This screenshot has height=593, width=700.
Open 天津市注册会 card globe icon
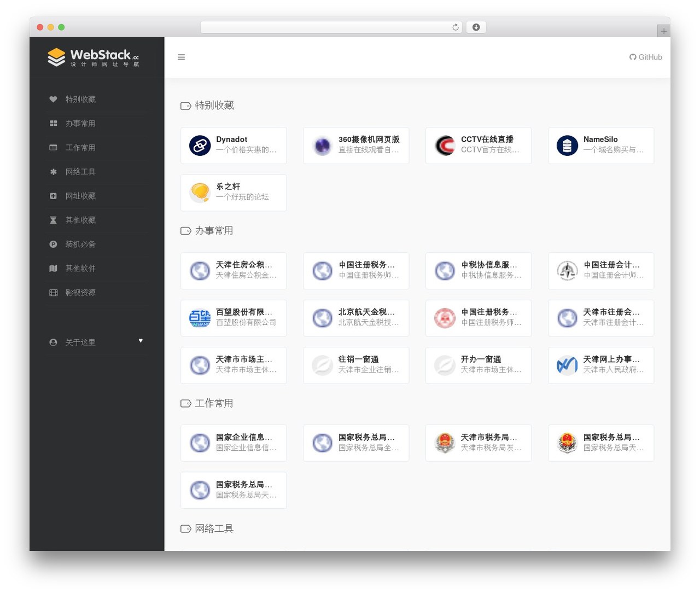pyautogui.click(x=568, y=318)
